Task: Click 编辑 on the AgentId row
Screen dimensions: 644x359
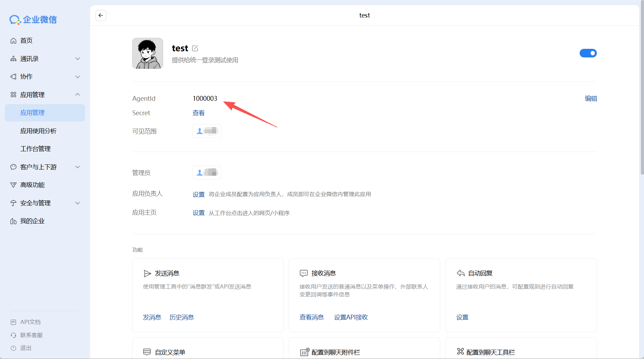Action: (x=591, y=98)
